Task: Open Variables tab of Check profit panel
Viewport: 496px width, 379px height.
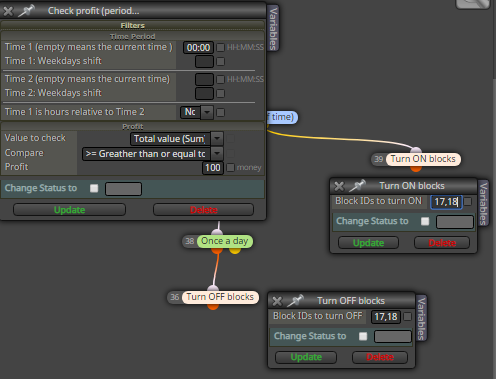Action: pyautogui.click(x=273, y=28)
